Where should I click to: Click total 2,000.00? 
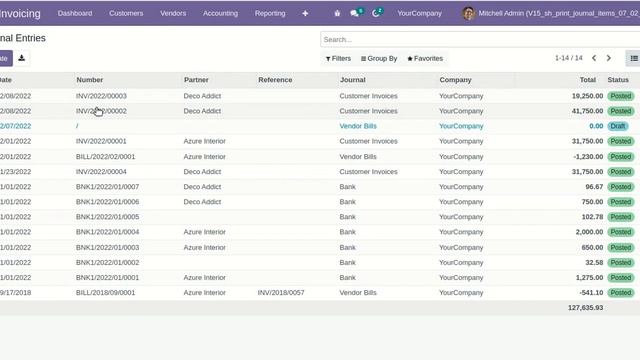tap(589, 232)
